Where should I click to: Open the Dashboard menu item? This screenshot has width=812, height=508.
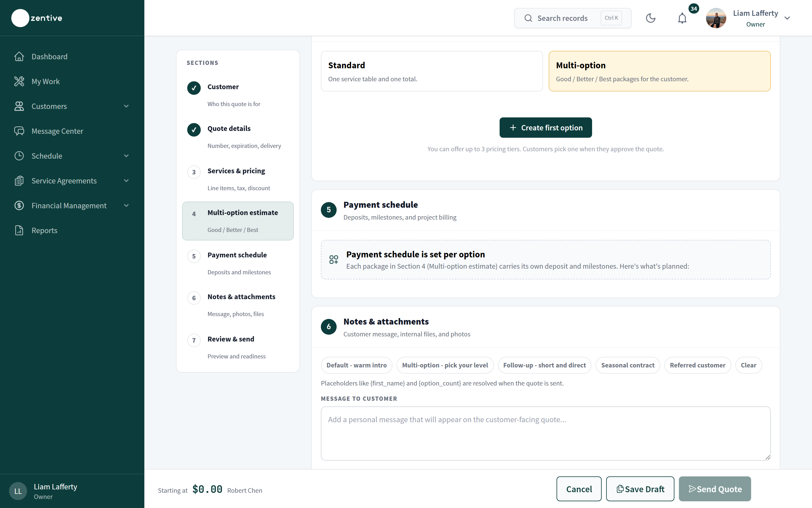pos(72,56)
